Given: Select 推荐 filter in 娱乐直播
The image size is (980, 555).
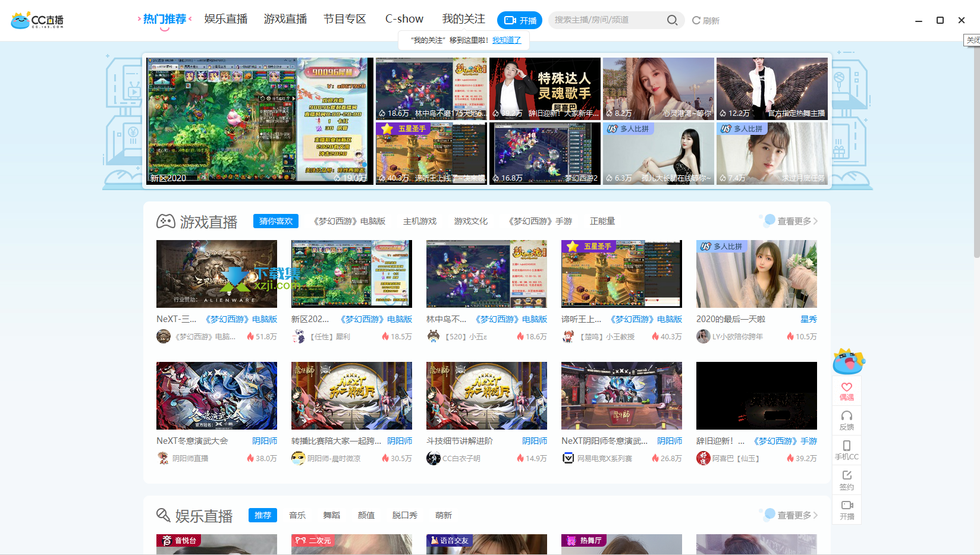Looking at the screenshot, I should (x=263, y=515).
